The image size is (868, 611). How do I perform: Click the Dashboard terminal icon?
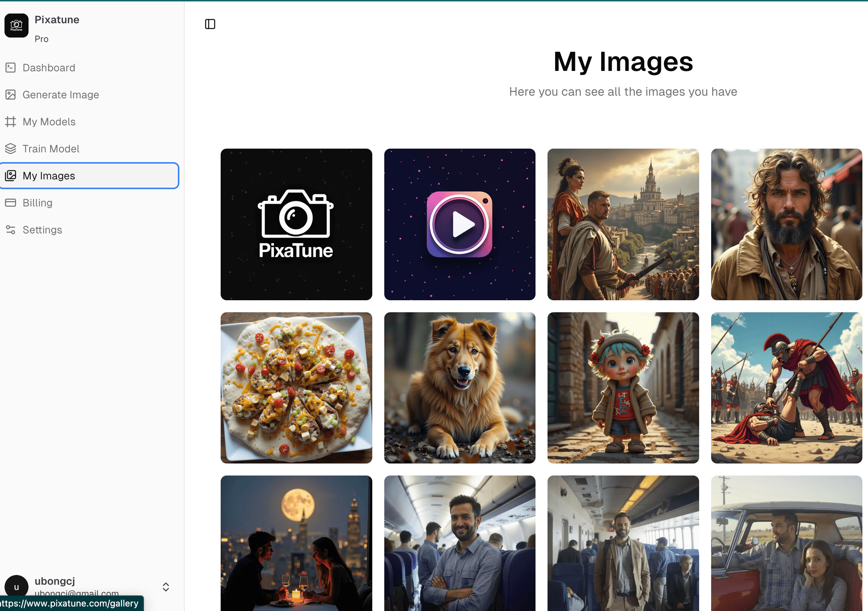click(x=11, y=68)
